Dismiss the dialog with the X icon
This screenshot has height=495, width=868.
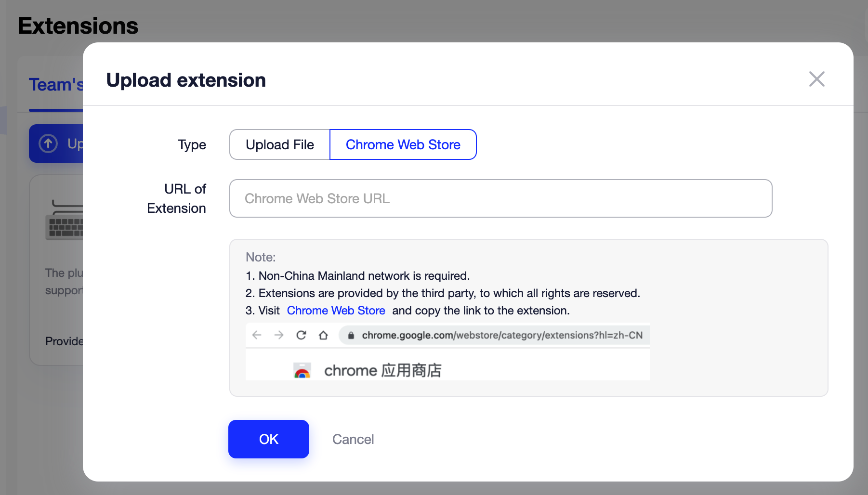tap(816, 79)
